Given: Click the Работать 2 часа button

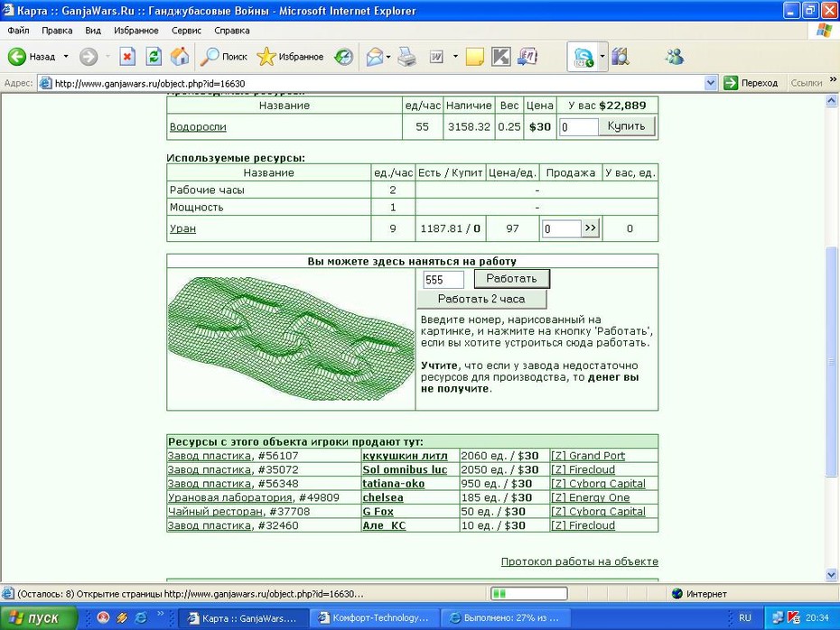Looking at the screenshot, I should pos(481,300).
